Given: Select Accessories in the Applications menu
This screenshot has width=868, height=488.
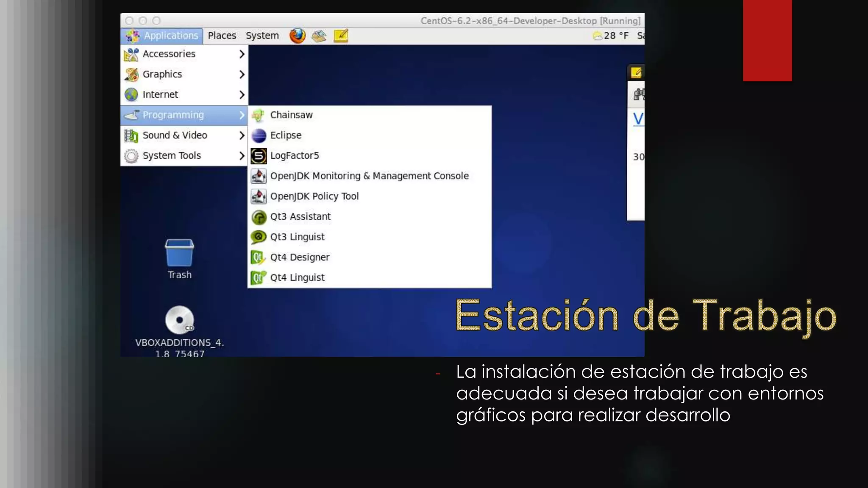Looking at the screenshot, I should pos(184,54).
